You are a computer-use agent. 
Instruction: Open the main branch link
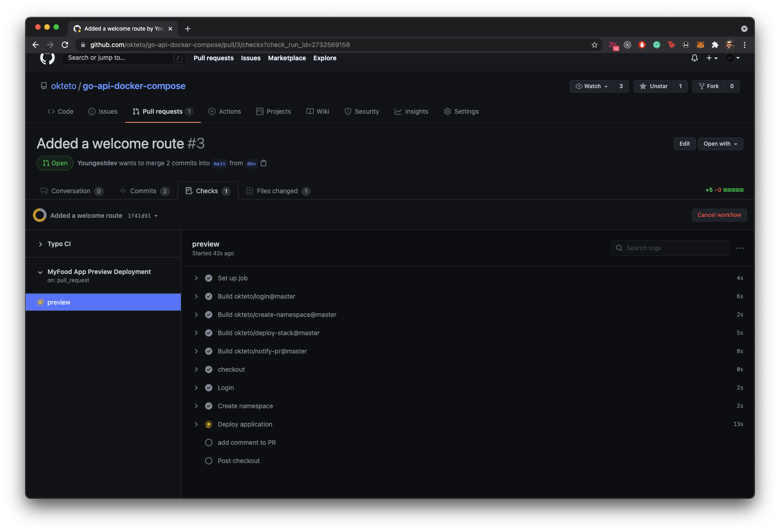click(x=220, y=163)
